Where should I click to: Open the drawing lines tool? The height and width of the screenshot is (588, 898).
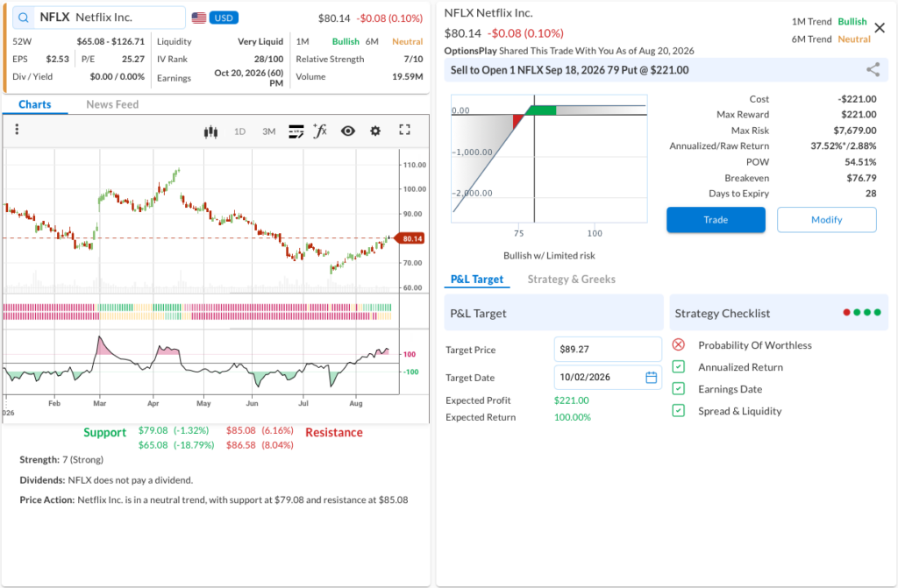pos(296,131)
